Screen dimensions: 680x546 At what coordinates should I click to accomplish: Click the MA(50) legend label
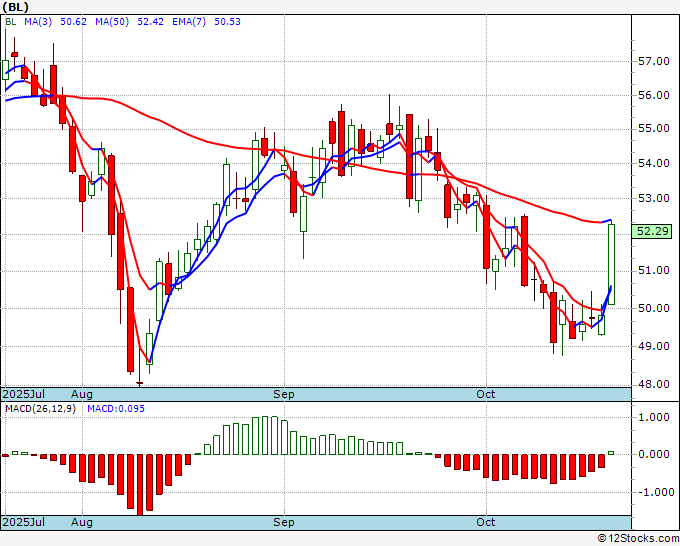click(x=112, y=22)
